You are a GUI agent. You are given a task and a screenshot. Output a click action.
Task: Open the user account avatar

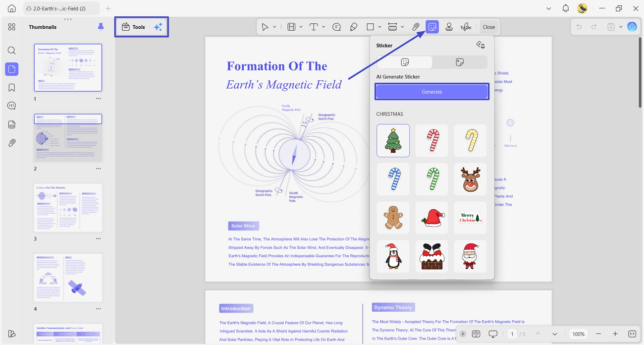click(583, 8)
